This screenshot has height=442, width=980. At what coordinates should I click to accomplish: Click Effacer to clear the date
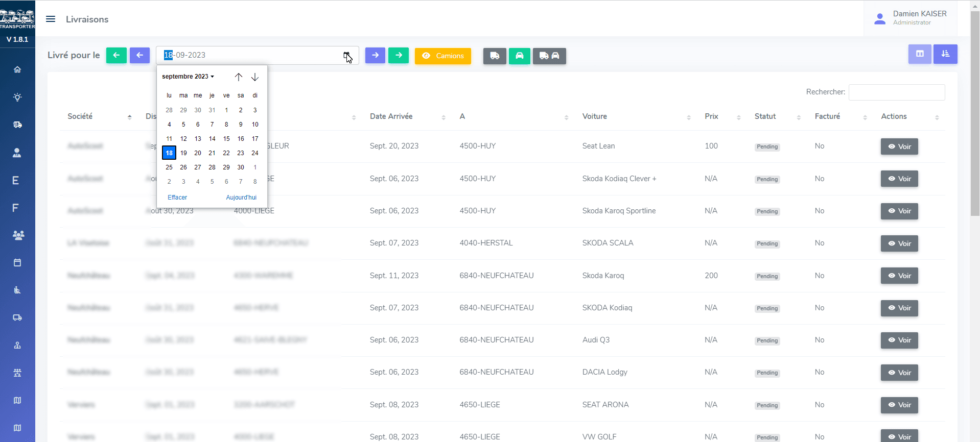177,198
